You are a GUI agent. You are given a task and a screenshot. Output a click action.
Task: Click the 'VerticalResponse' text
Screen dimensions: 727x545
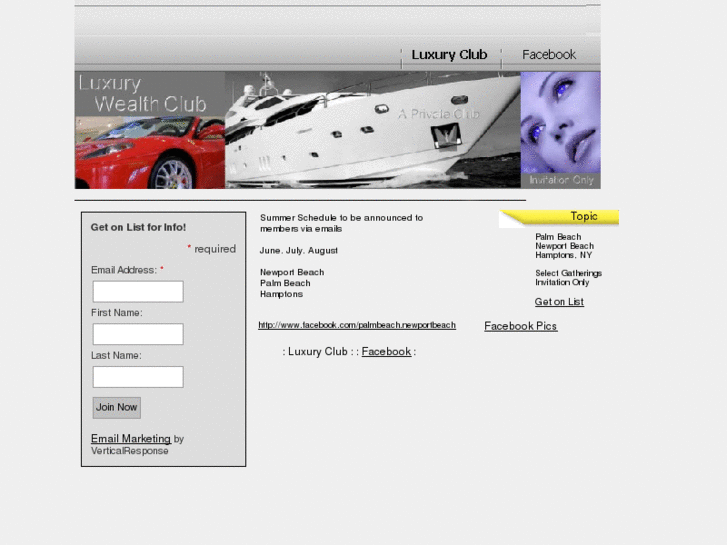click(130, 451)
